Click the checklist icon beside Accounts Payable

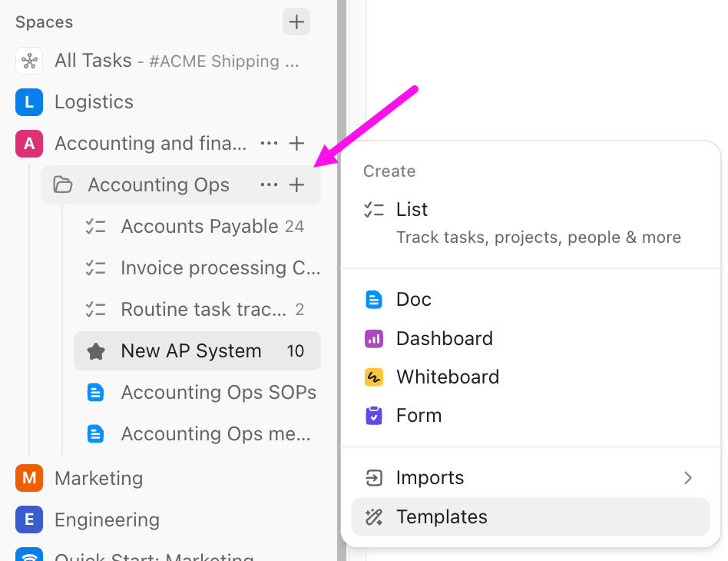[x=98, y=226]
